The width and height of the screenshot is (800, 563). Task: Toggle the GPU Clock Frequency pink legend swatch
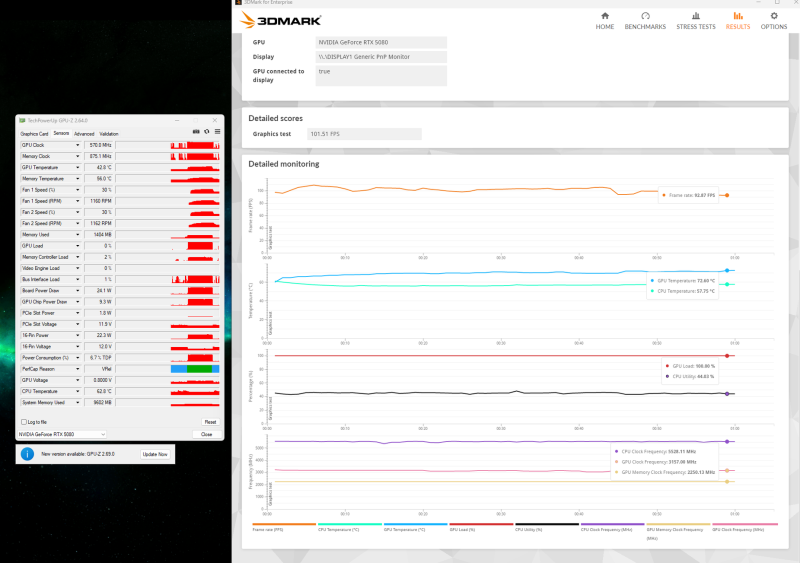pyautogui.click(x=745, y=524)
